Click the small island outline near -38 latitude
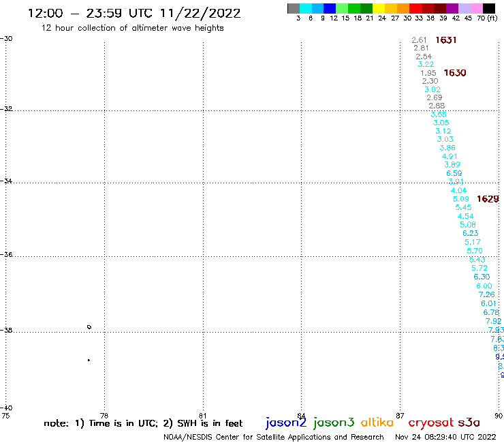Viewport: 504px width, 443px height. (x=89, y=327)
